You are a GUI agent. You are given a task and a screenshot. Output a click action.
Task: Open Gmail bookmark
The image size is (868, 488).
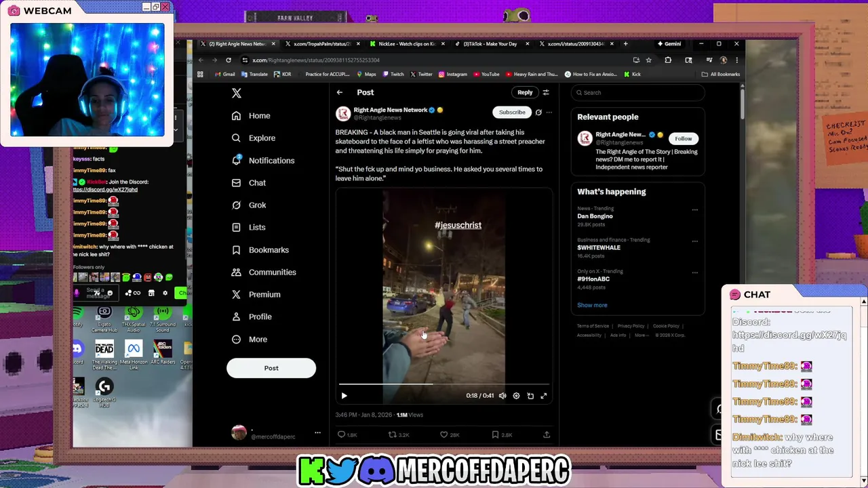click(224, 75)
